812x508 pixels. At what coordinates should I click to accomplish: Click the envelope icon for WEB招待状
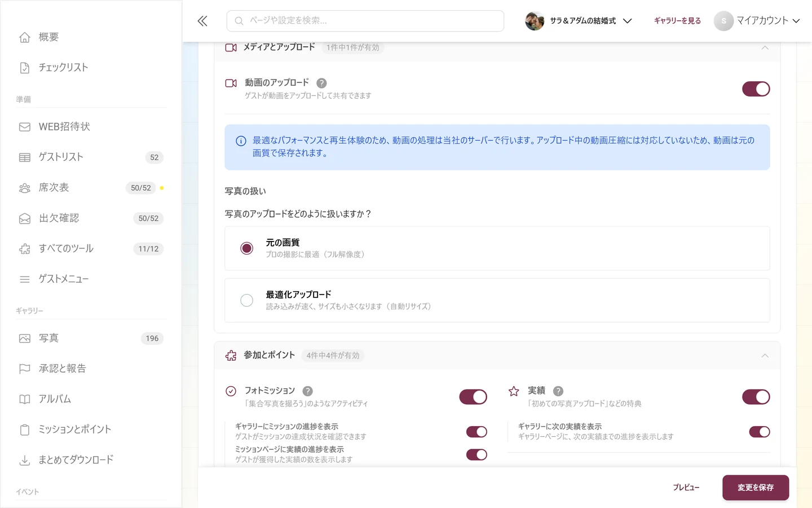pyautogui.click(x=25, y=127)
